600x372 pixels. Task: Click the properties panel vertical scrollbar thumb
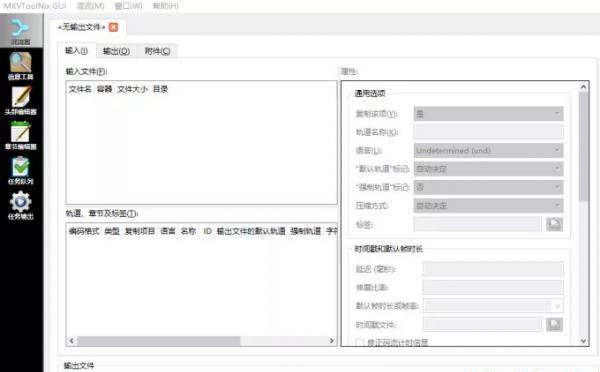pos(583,147)
